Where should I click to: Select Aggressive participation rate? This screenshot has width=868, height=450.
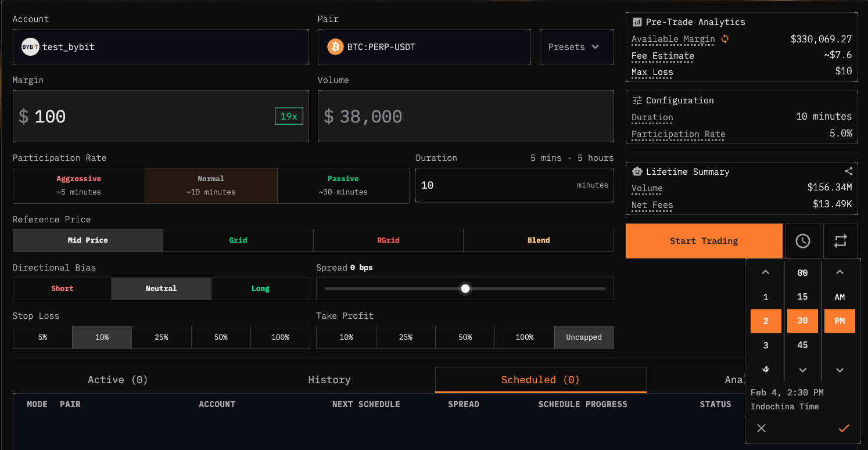tap(78, 185)
